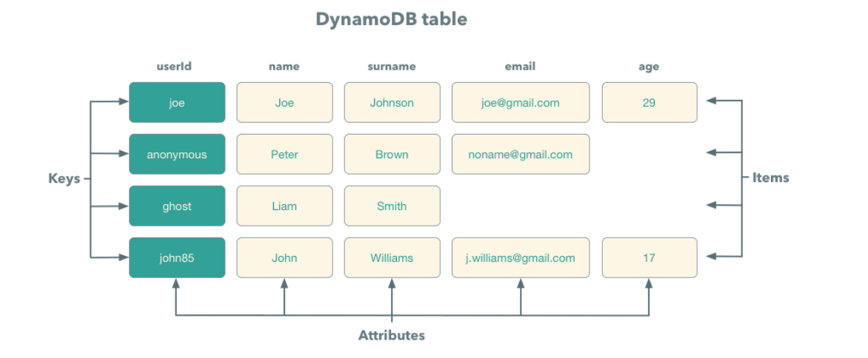Click the age cell showing 17
Viewport: 868px width, 358px height.
[x=650, y=257]
